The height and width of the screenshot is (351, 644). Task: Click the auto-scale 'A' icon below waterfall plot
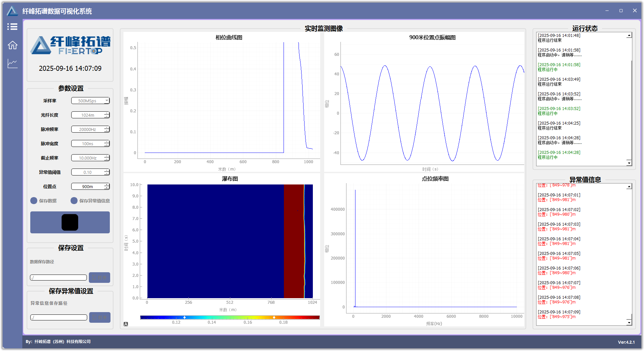[126, 324]
